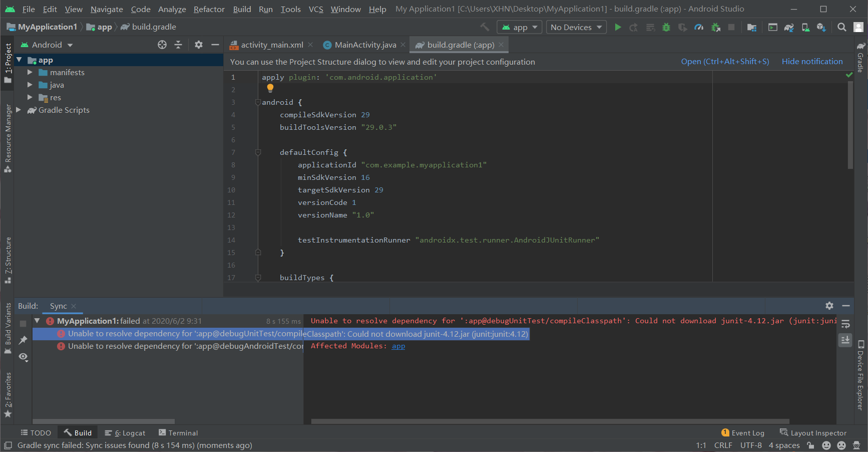Expand Gradle Scripts node
The height and width of the screenshot is (452, 868).
pyautogui.click(x=19, y=110)
